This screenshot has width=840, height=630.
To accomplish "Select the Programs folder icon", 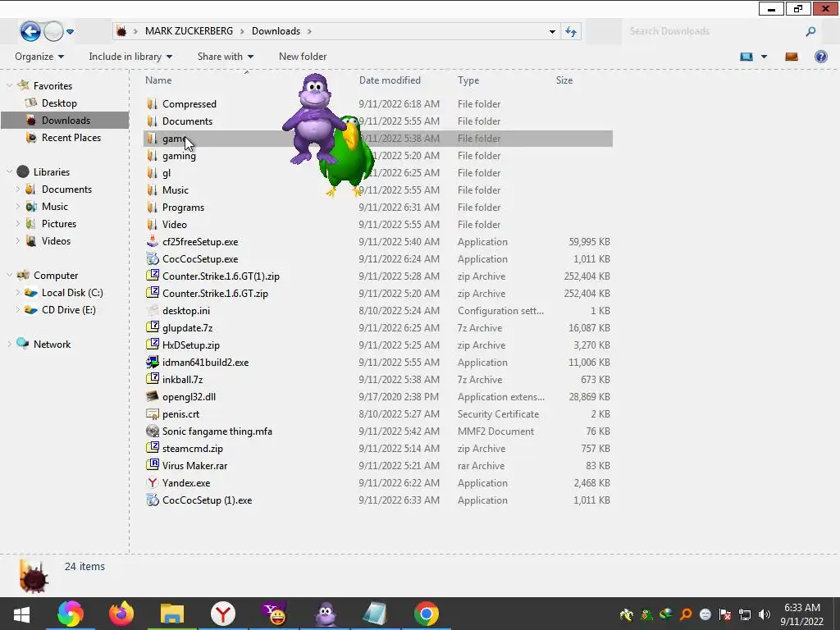I will point(152,208).
